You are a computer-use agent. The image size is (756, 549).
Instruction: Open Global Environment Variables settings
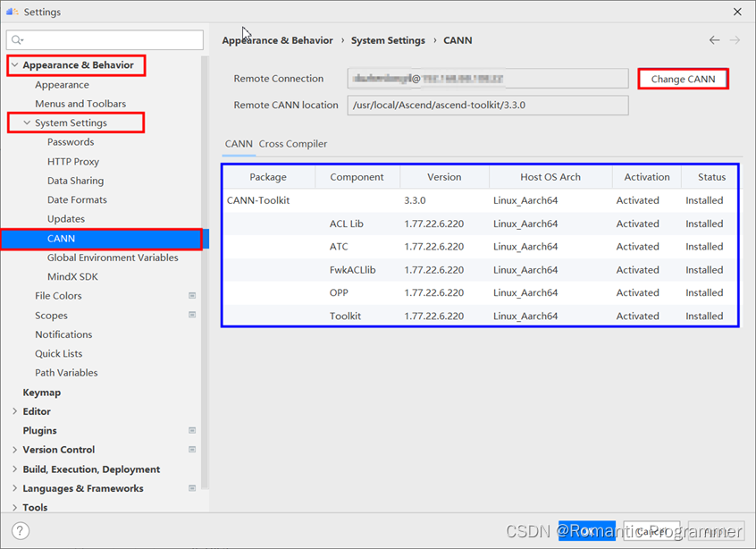pyautogui.click(x=113, y=258)
